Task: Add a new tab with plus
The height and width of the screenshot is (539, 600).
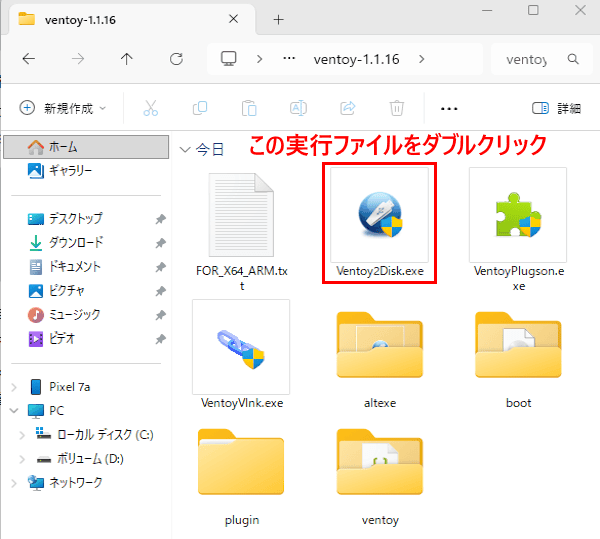Action: point(279,20)
